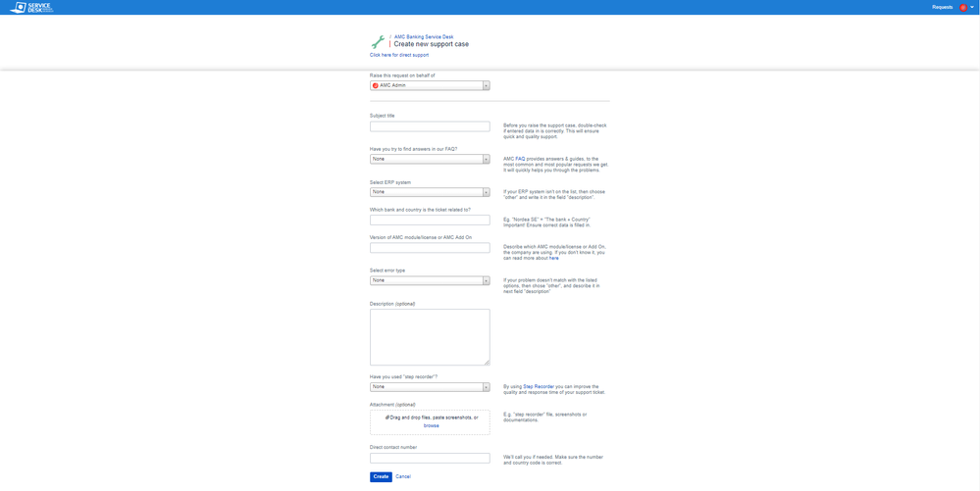This screenshot has height=491, width=980.
Task: Click the attachment drop zone
Action: click(x=430, y=421)
